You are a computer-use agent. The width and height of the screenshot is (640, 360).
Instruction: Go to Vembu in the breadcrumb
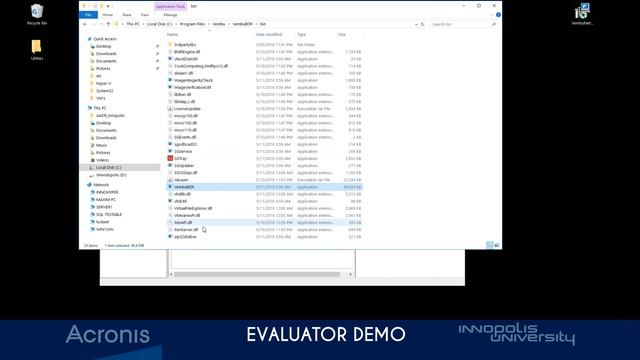(x=219, y=24)
